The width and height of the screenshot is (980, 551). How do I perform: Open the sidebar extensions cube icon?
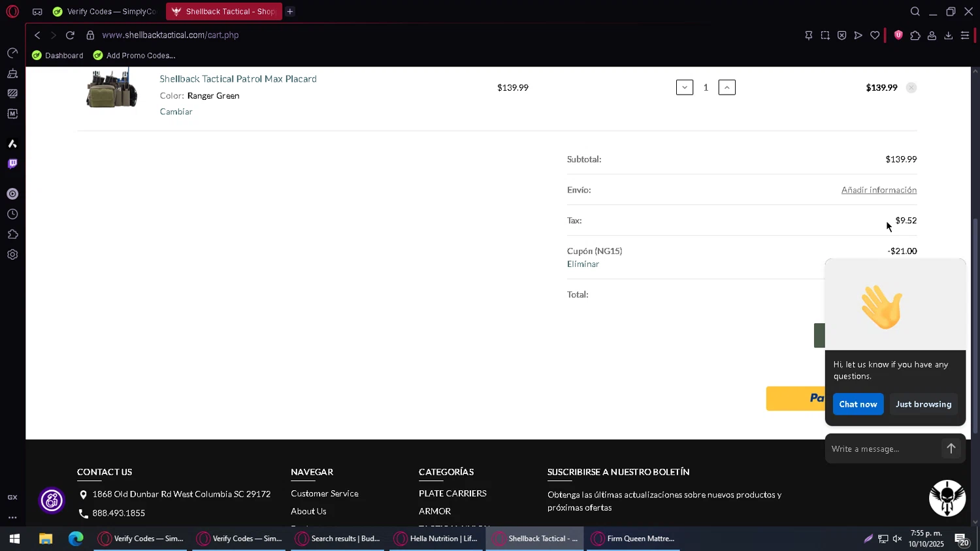(x=12, y=234)
